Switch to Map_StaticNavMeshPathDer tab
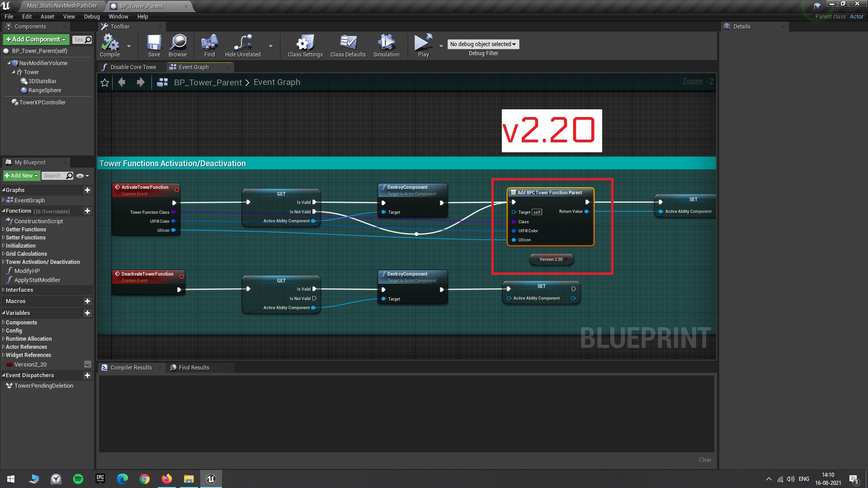 pos(61,6)
